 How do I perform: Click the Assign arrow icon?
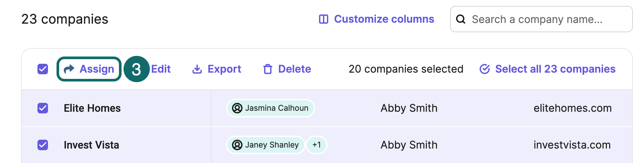pyautogui.click(x=69, y=69)
